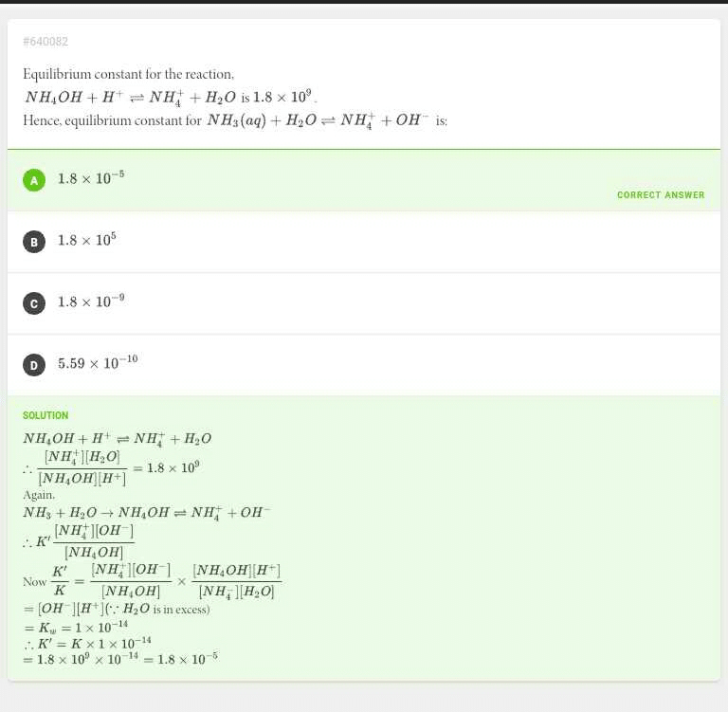The image size is (728, 712).
Task: Click the '= 1.8 × 10⁹' fraction result
Action: coord(166,467)
